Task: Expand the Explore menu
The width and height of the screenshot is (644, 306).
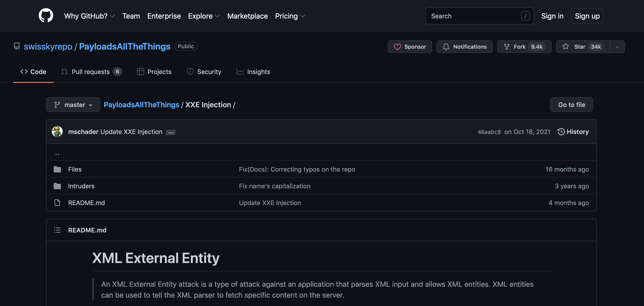Action: [204, 16]
